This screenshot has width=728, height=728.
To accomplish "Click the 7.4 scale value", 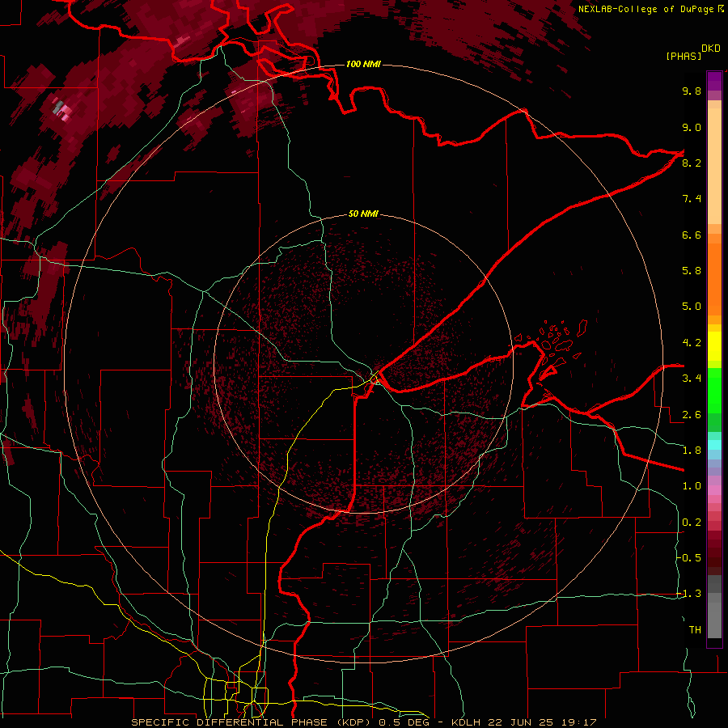I will pos(692,199).
